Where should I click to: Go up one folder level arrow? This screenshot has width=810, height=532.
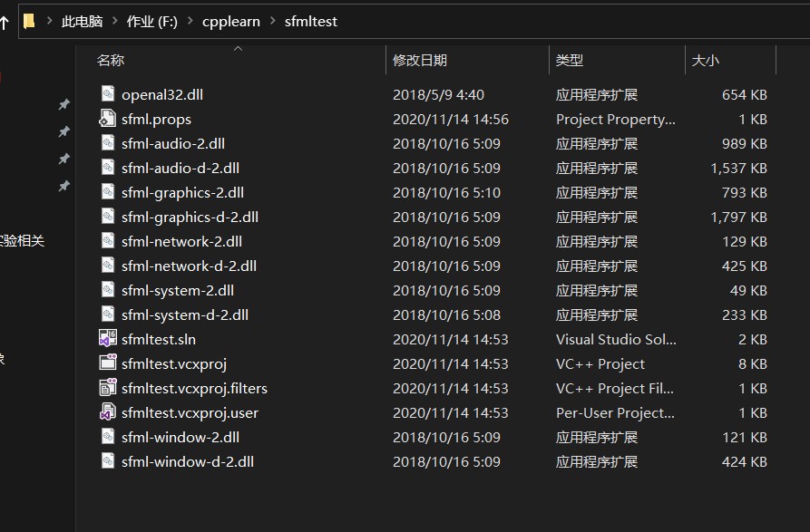[5, 22]
